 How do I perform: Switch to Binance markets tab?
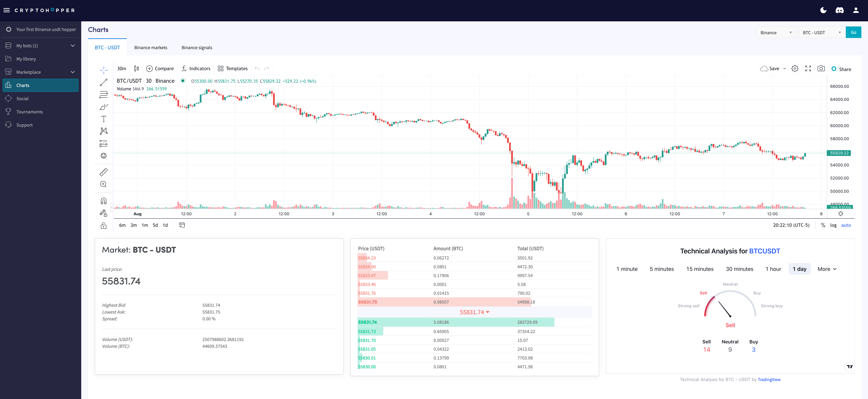pyautogui.click(x=151, y=47)
